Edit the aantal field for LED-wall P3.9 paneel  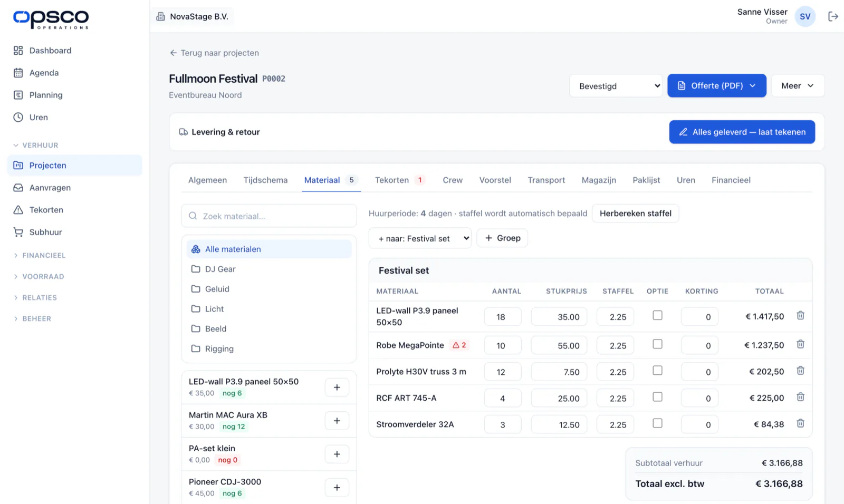click(x=502, y=317)
